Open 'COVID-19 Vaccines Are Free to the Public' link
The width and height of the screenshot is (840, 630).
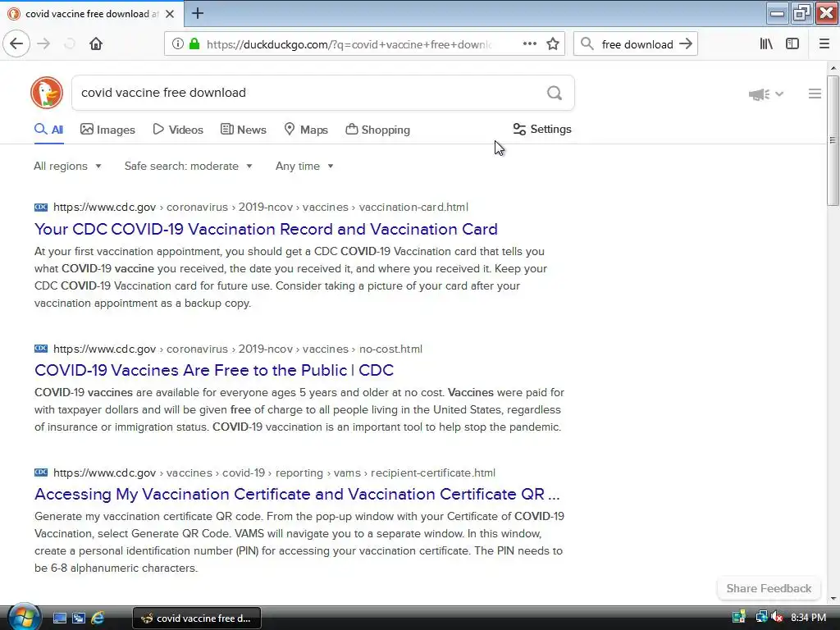[x=214, y=370]
